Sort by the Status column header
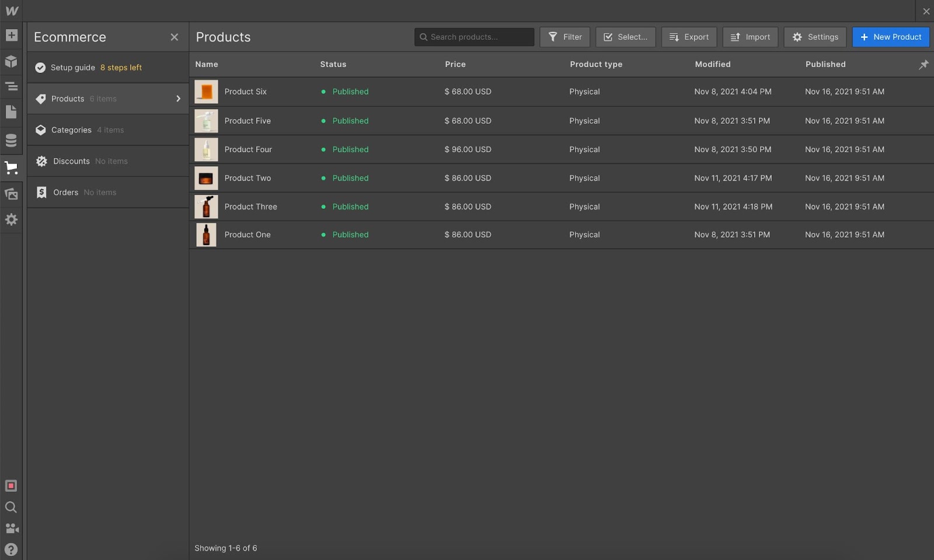 (333, 64)
